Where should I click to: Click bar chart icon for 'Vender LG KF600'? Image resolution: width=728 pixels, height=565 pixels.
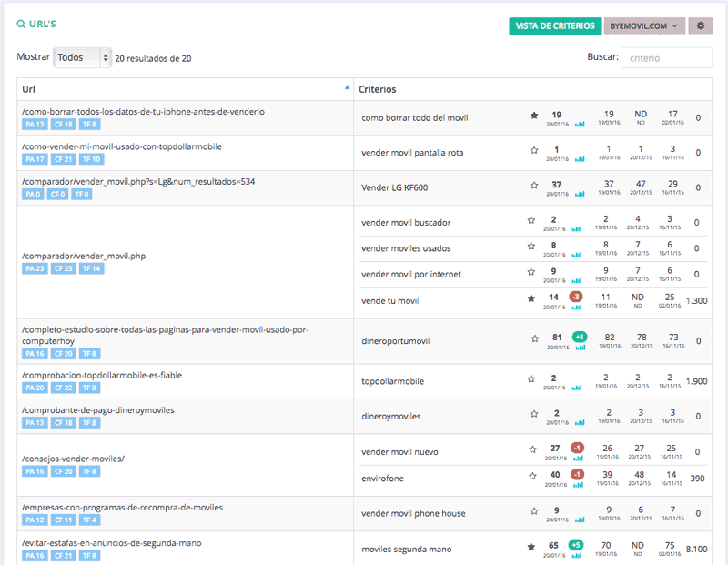coord(580,193)
